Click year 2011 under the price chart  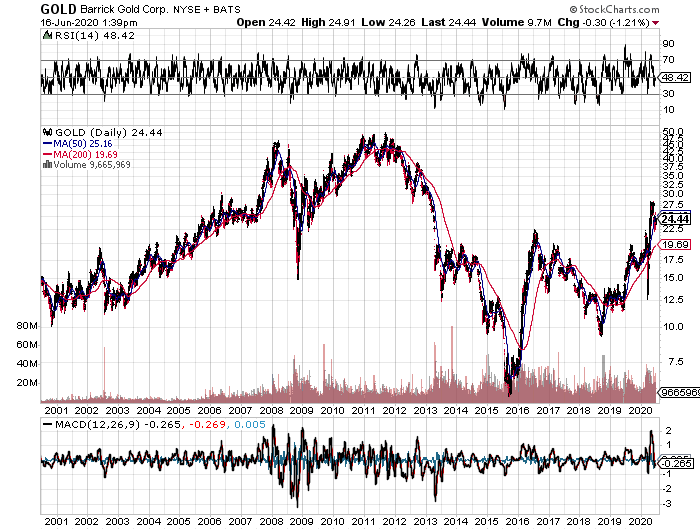click(x=363, y=410)
